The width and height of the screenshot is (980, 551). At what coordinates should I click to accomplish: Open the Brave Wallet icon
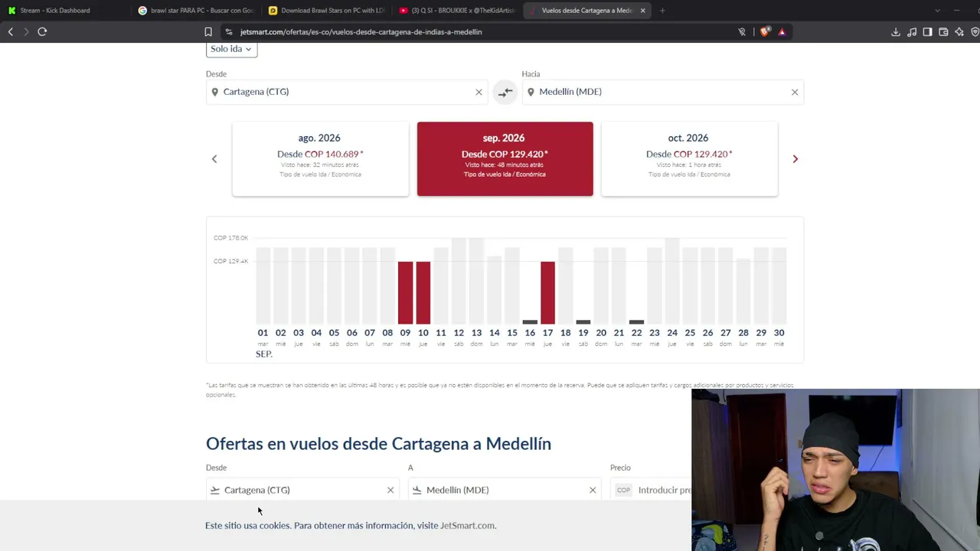[x=943, y=32]
